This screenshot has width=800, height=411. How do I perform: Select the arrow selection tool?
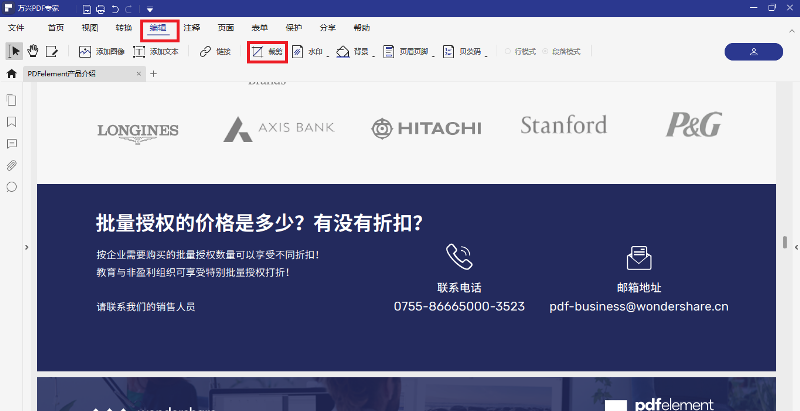pos(15,51)
